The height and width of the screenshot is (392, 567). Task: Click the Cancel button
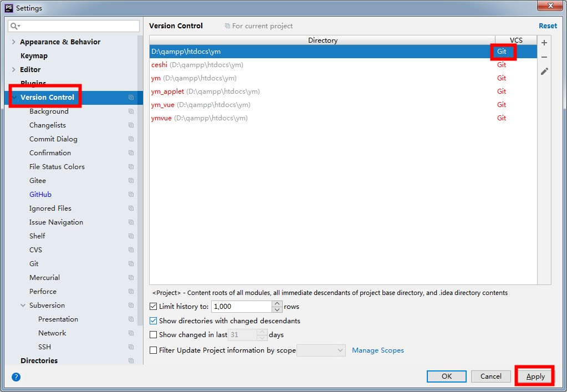tap(491, 376)
